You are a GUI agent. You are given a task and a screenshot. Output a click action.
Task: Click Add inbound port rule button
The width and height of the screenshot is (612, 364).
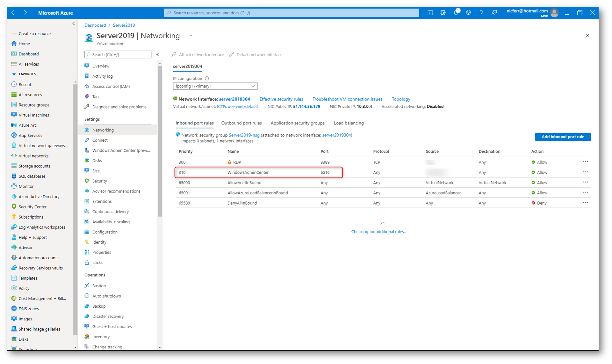[563, 137]
